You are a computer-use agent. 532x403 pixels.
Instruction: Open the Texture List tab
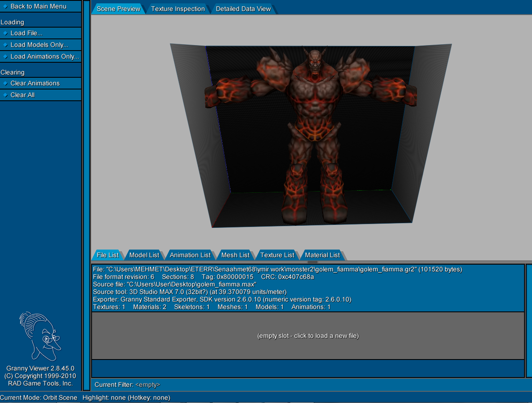(277, 255)
